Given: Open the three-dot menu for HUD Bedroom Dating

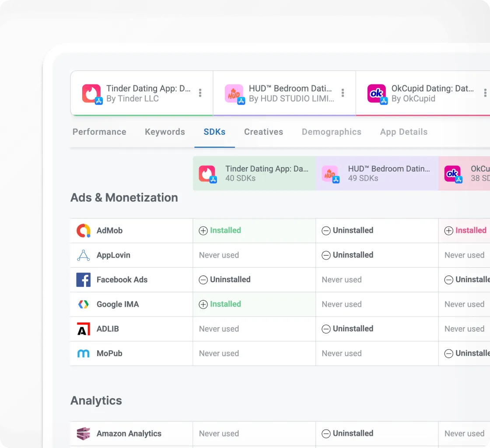Looking at the screenshot, I should (343, 93).
